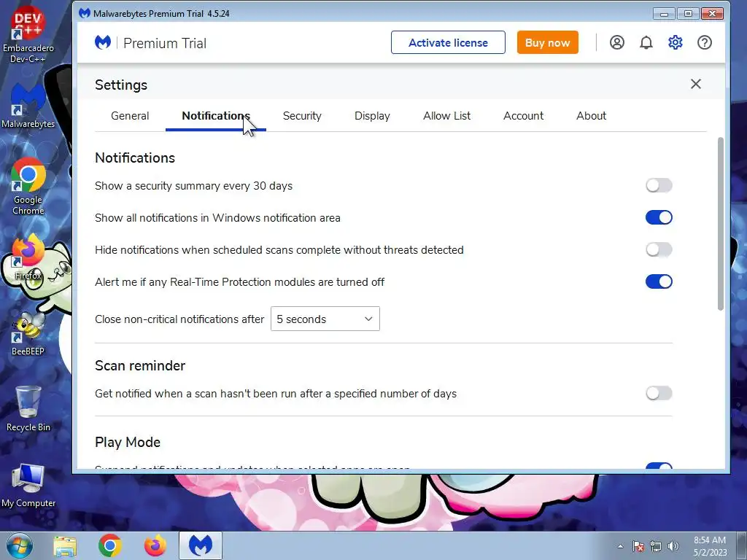747x560 pixels.
Task: Select the Malwarebytes desktop shortcut
Action: pos(28,106)
